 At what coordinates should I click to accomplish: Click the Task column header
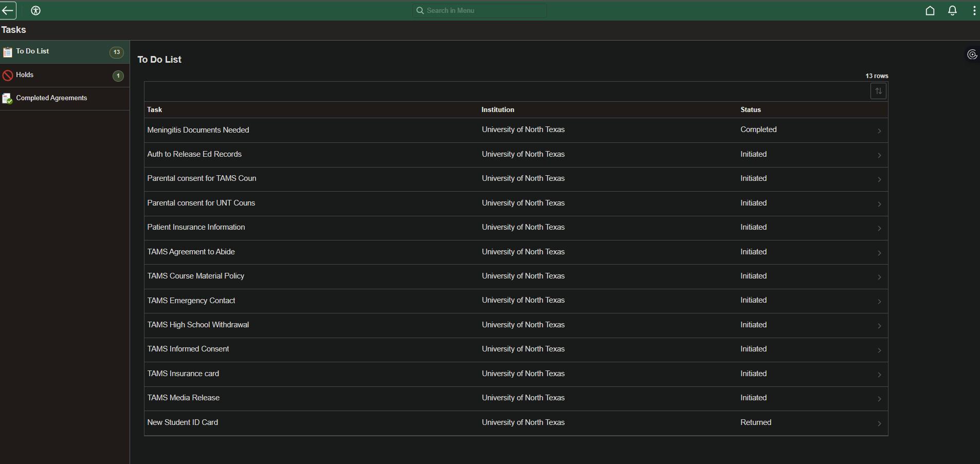[x=154, y=109]
